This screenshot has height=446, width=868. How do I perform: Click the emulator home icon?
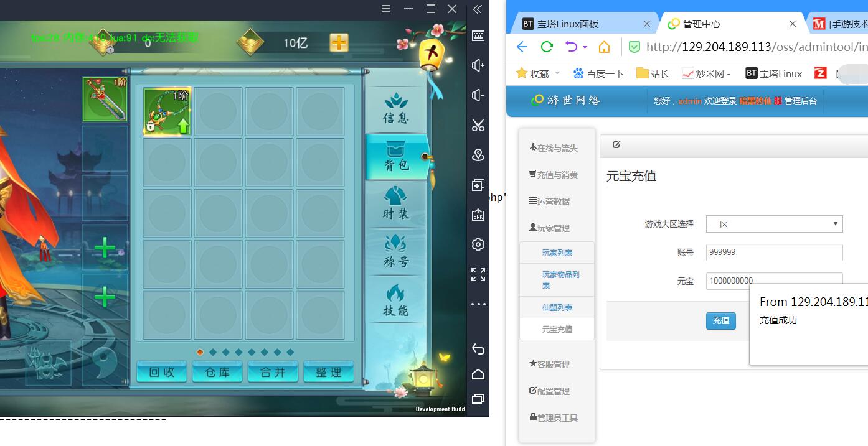point(478,374)
